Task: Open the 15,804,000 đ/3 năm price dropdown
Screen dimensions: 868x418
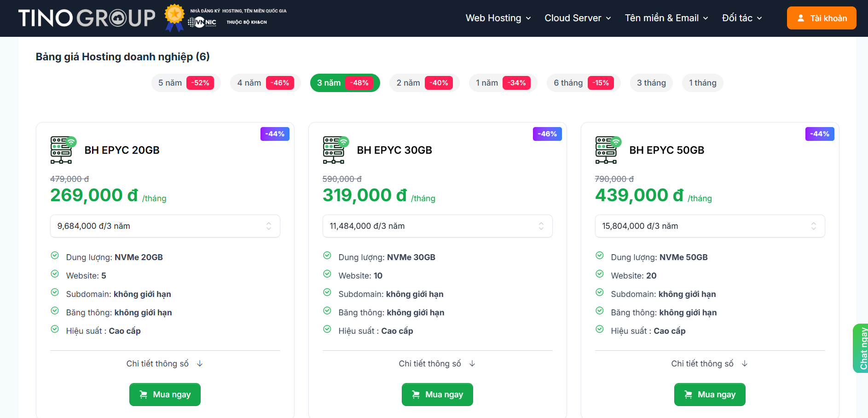Action: pos(710,226)
